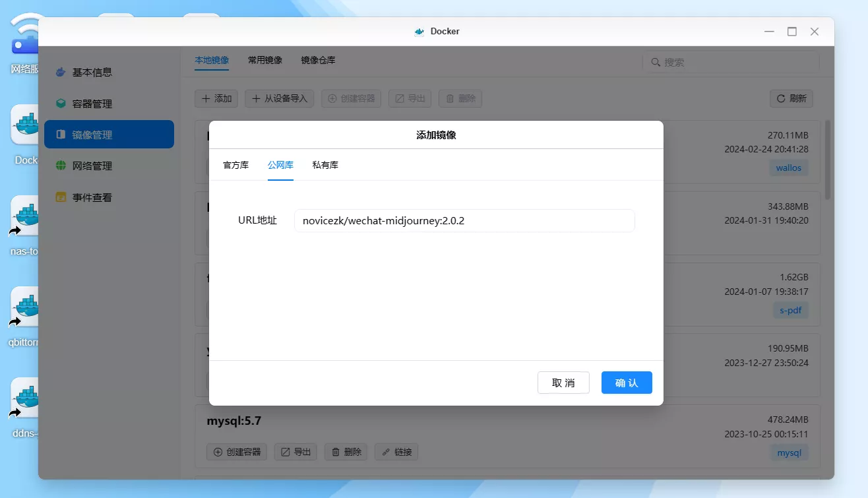Click 创建容器 for mysql:5.7
This screenshot has height=498, width=868.
click(x=237, y=452)
